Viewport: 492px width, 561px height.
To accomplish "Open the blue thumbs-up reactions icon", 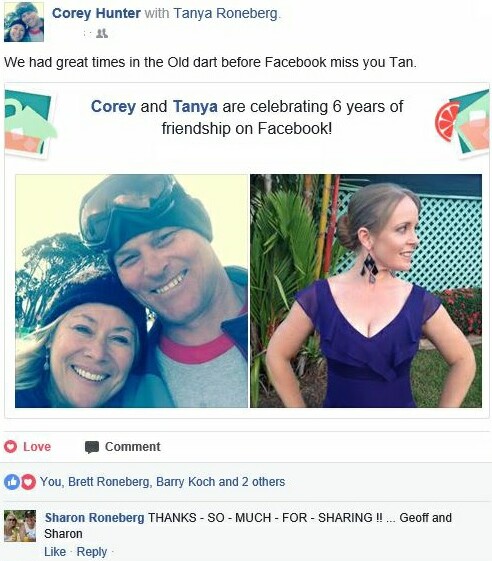I will [x=11, y=482].
